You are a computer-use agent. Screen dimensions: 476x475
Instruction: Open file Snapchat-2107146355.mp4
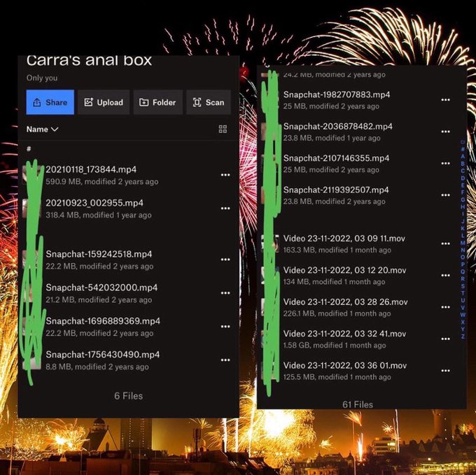tap(357, 164)
